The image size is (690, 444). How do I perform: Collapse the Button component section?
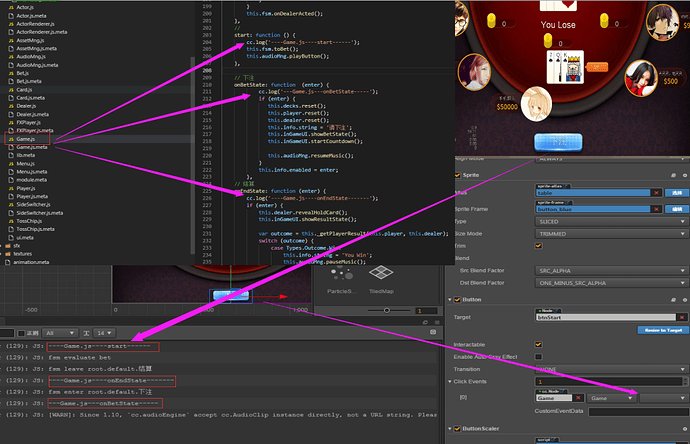[450, 300]
